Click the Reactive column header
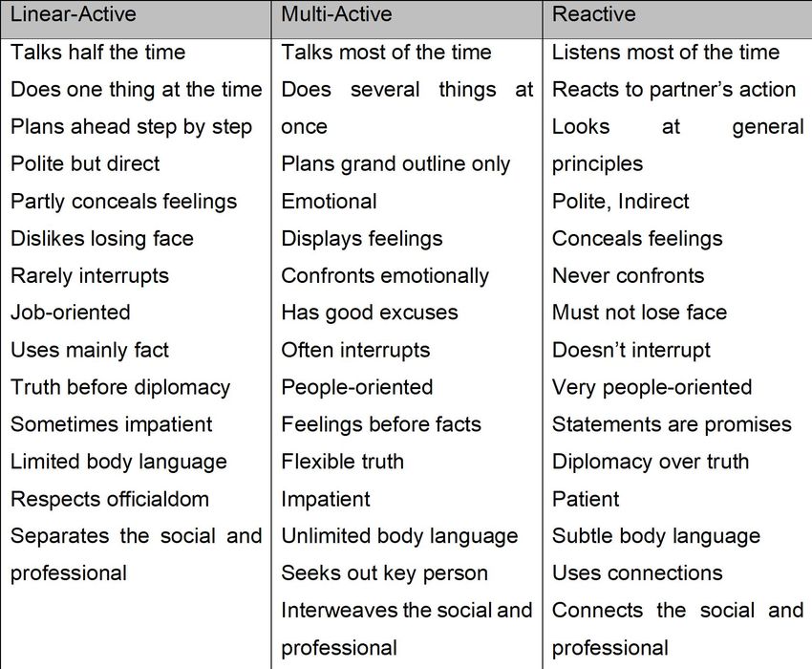 [593, 14]
